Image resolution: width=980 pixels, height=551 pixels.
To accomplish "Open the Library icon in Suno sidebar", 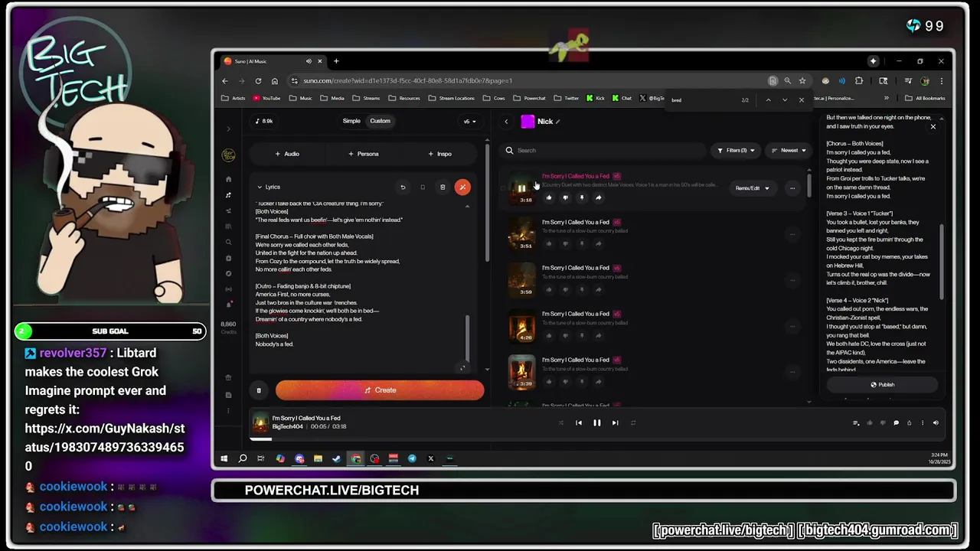I will (x=228, y=227).
